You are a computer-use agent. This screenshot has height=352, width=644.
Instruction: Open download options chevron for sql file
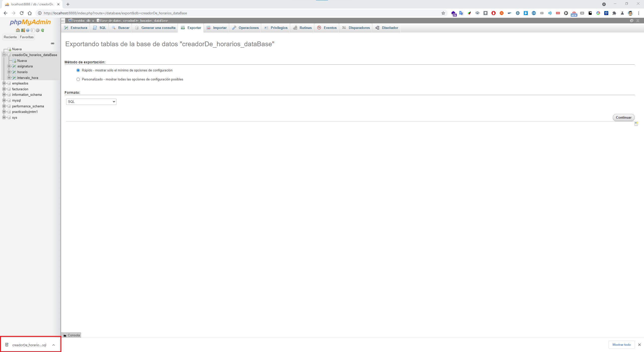(x=54, y=345)
